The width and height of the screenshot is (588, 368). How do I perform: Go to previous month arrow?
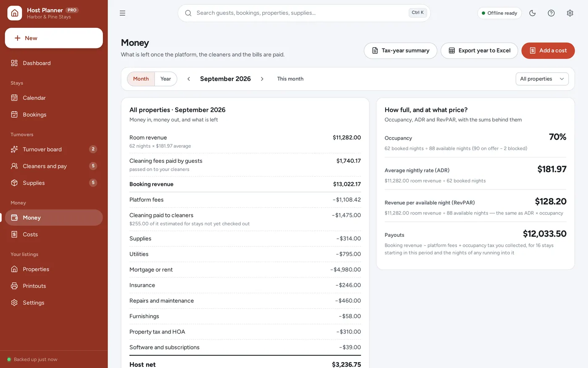click(x=189, y=79)
